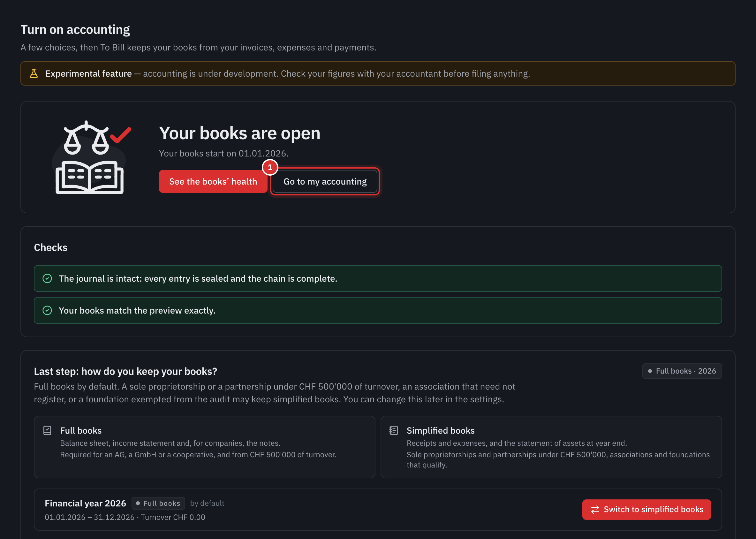
Task: Click the Full books card icon
Action: pos(48,430)
